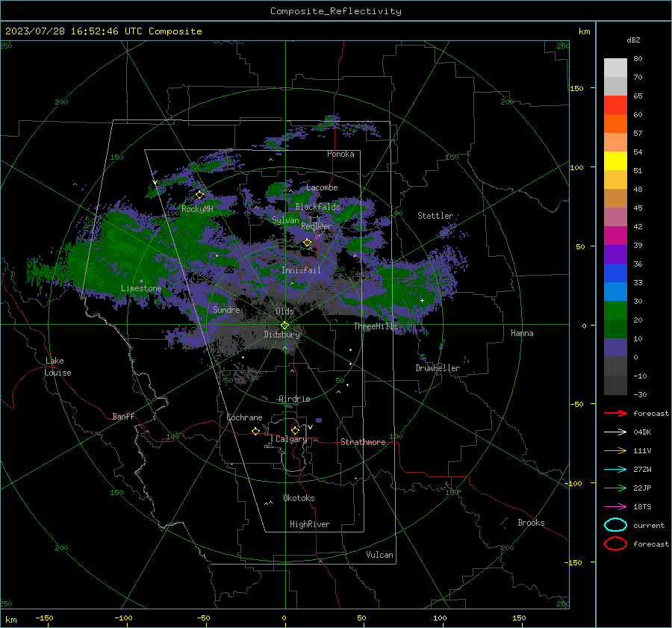Click the asterisk marker above Limestone
The width and height of the screenshot is (672, 628).
[141, 282]
